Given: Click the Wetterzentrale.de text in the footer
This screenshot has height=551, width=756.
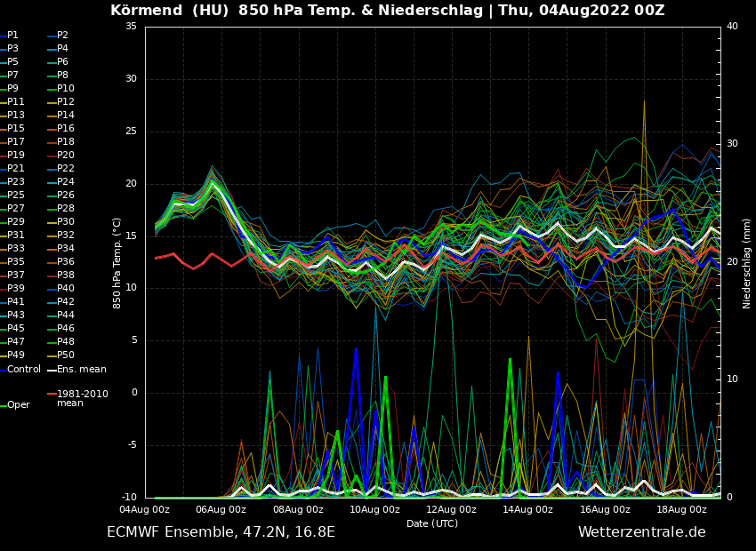Looking at the screenshot, I should 641,532.
